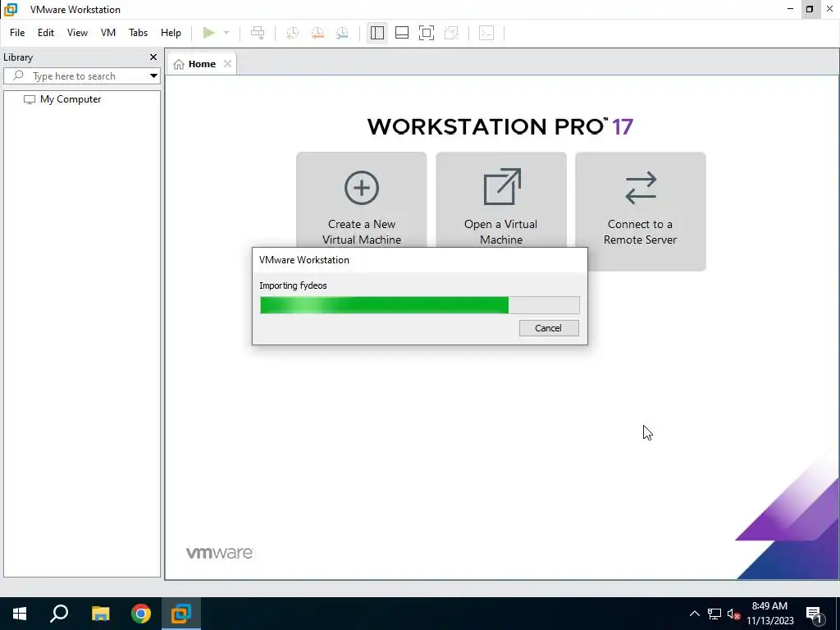Screen dimensions: 840x630
Task: Open the View menu
Action: [77, 33]
